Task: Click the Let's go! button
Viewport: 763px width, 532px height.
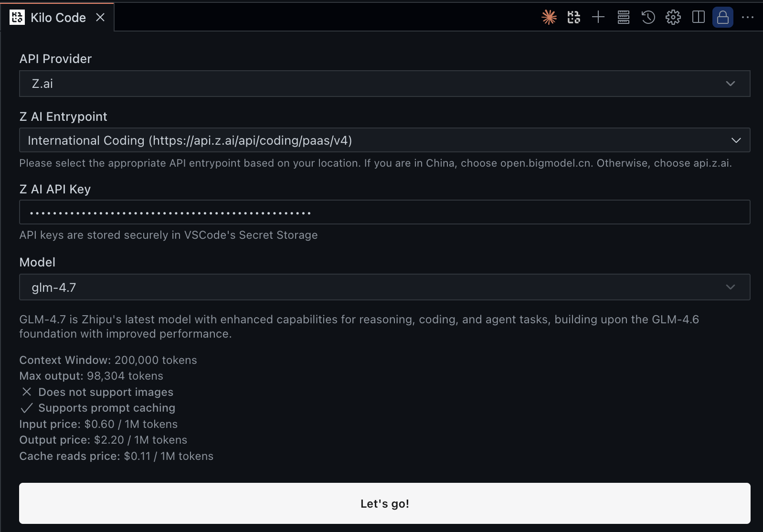Action: 385,503
